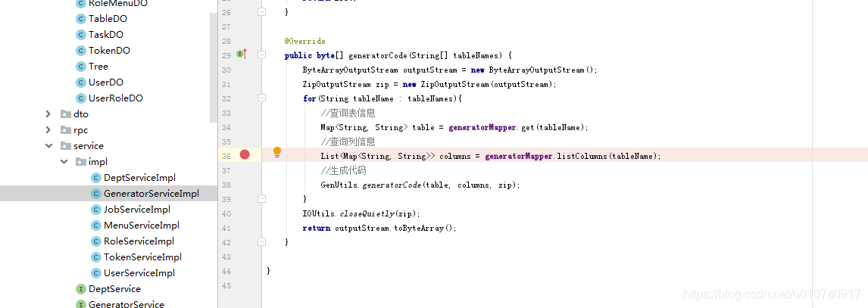Click class icon beside UserServiceImpl
The height and width of the screenshot is (308, 868).
click(96, 273)
